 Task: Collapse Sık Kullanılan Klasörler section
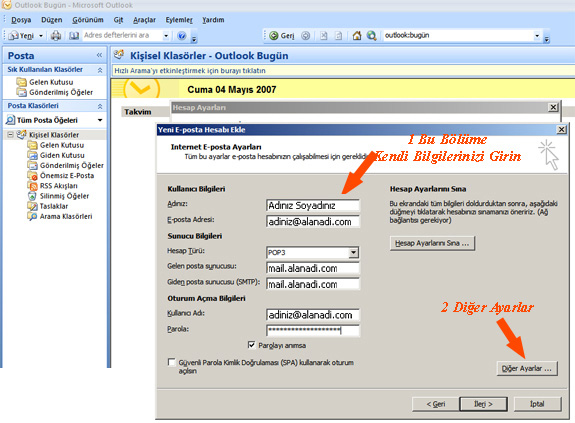coord(100,70)
